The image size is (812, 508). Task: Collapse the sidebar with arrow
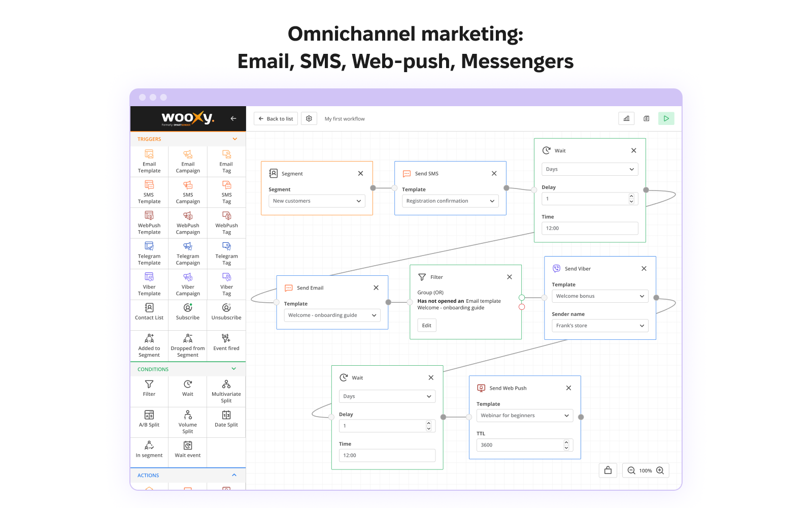(233, 118)
